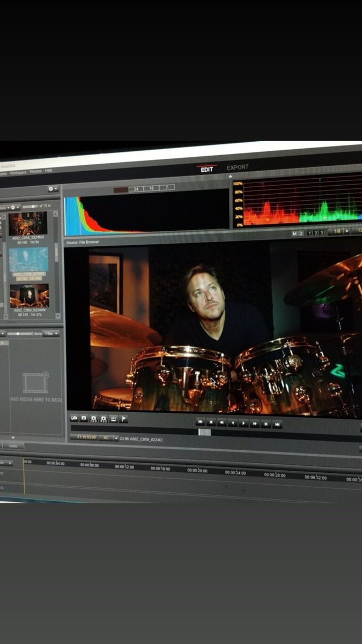The image size is (362, 644).
Task: Click the previous frame transport button
Action: click(x=211, y=423)
